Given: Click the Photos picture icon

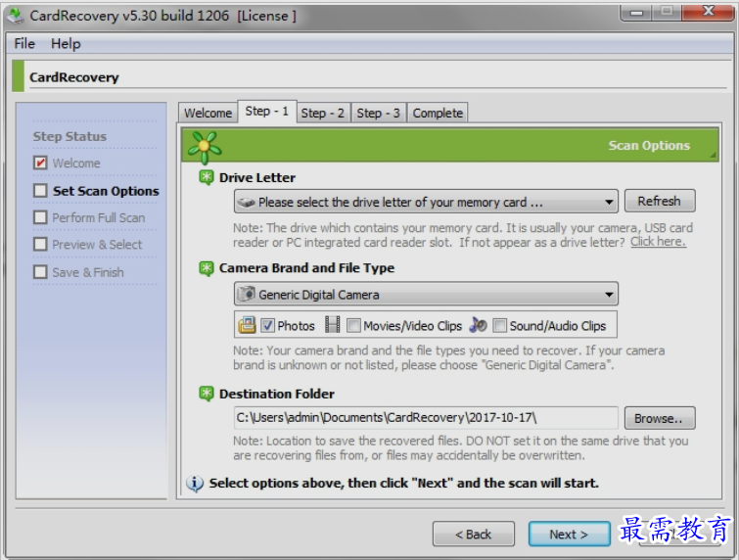Looking at the screenshot, I should pos(247,325).
